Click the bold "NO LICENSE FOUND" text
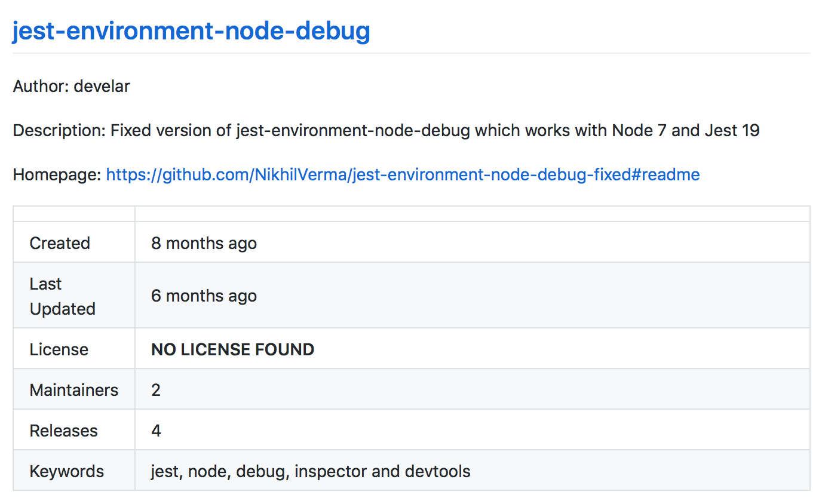The image size is (822, 504). 232,349
